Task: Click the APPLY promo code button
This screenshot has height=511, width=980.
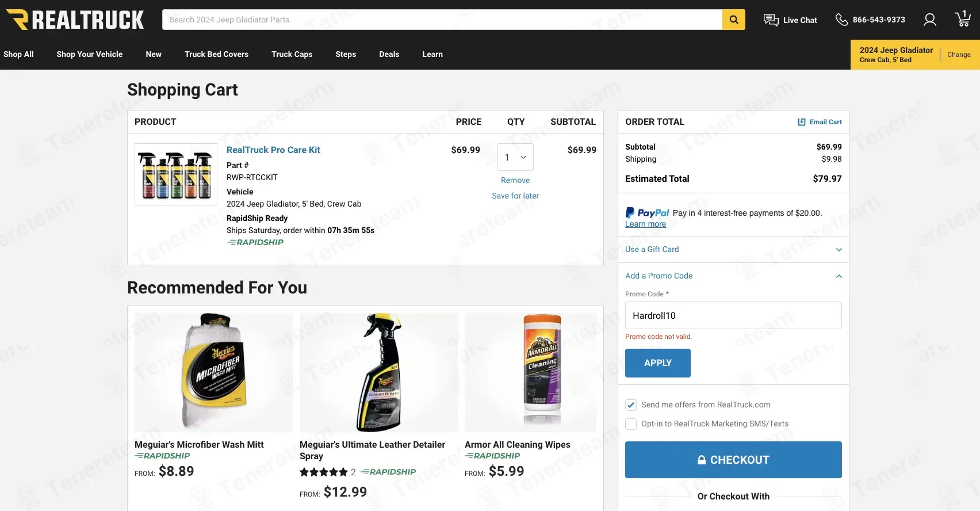Action: pos(658,363)
